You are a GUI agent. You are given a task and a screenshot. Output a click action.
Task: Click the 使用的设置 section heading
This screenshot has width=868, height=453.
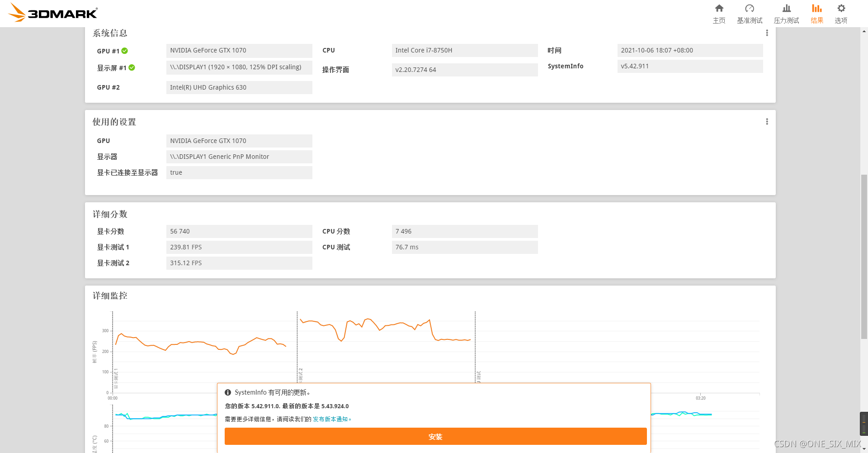114,122
